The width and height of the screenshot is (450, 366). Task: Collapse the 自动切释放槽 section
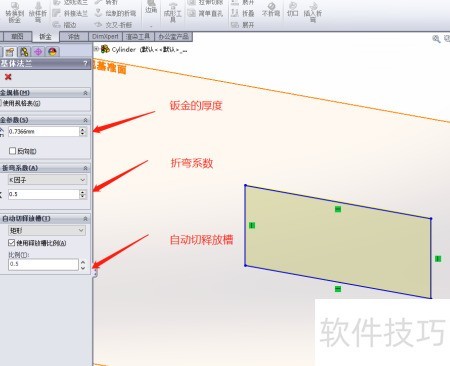point(85,219)
